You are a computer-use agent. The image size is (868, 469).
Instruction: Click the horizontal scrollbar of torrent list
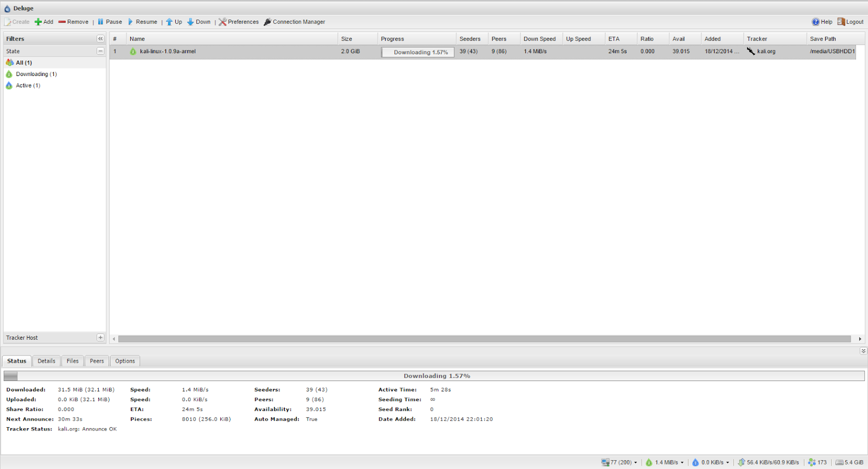click(x=484, y=339)
